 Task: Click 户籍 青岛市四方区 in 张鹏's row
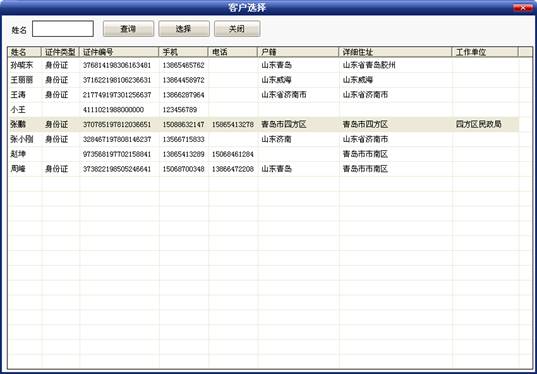(284, 124)
